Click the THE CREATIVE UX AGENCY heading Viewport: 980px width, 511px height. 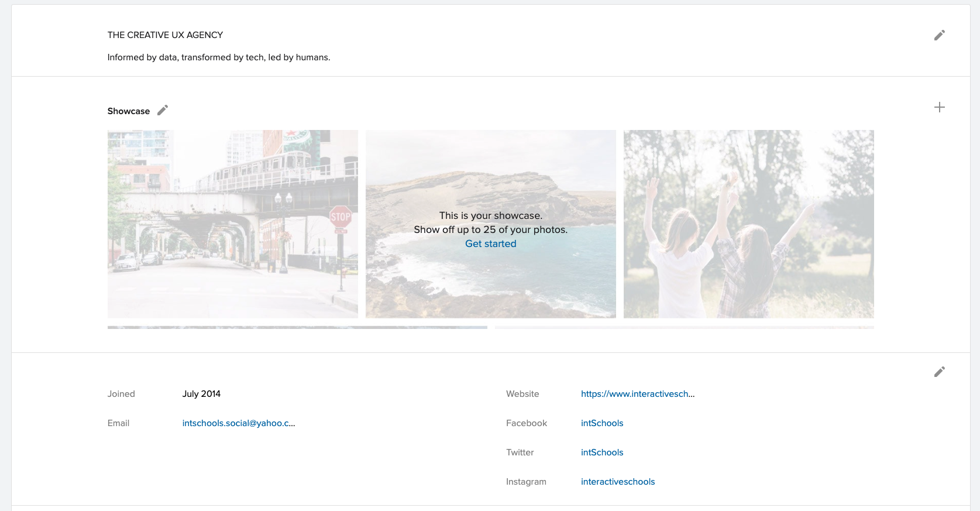[x=165, y=35]
